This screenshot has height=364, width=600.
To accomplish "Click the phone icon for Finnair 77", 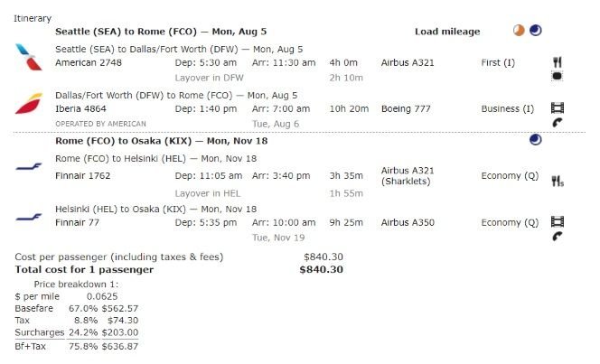I will 557,237.
